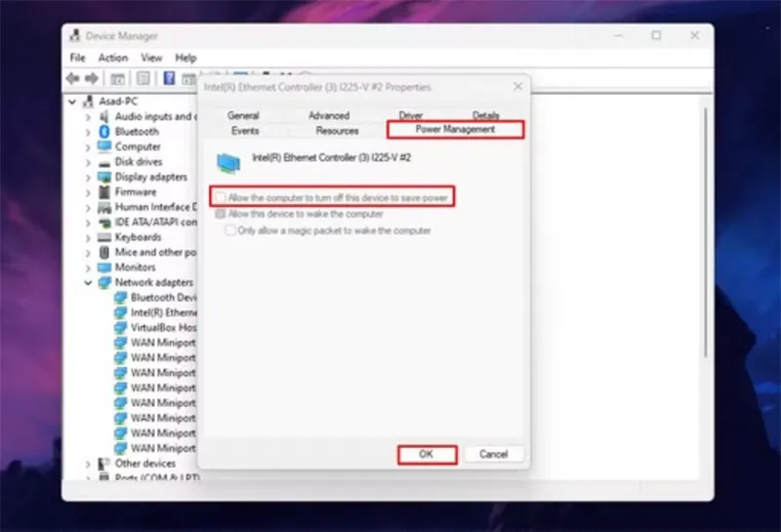This screenshot has width=781, height=532.
Task: Select the IDE ATA/ATAPI controllers icon
Action: tap(104, 223)
